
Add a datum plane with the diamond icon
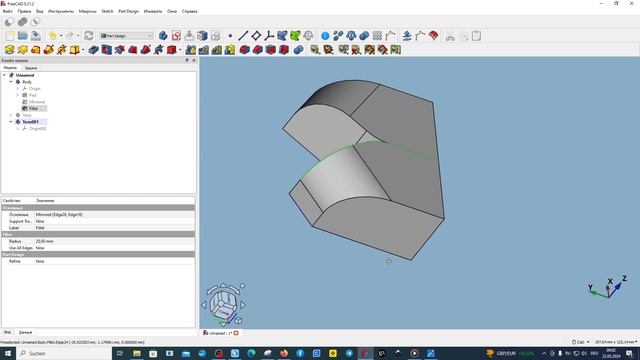click(256, 36)
